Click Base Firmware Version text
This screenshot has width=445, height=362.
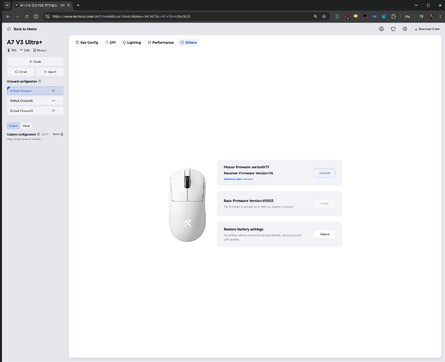248,201
